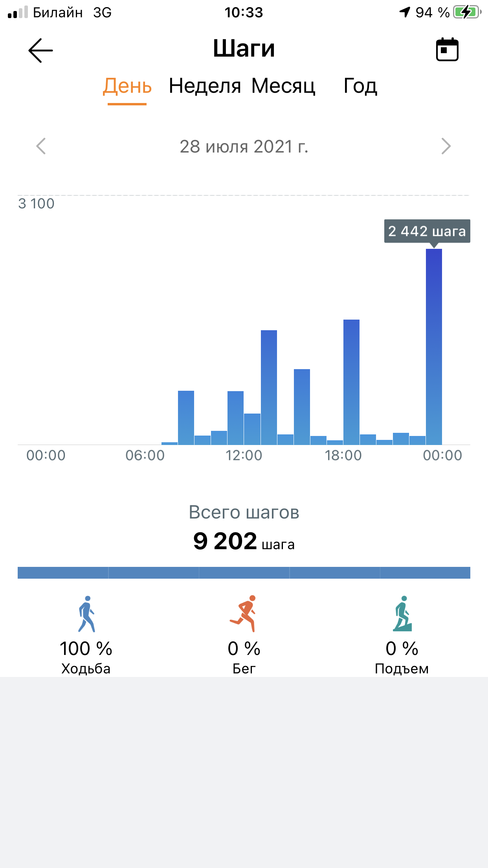
Task: Tap the teal stair climbing icon
Action: coord(402,614)
